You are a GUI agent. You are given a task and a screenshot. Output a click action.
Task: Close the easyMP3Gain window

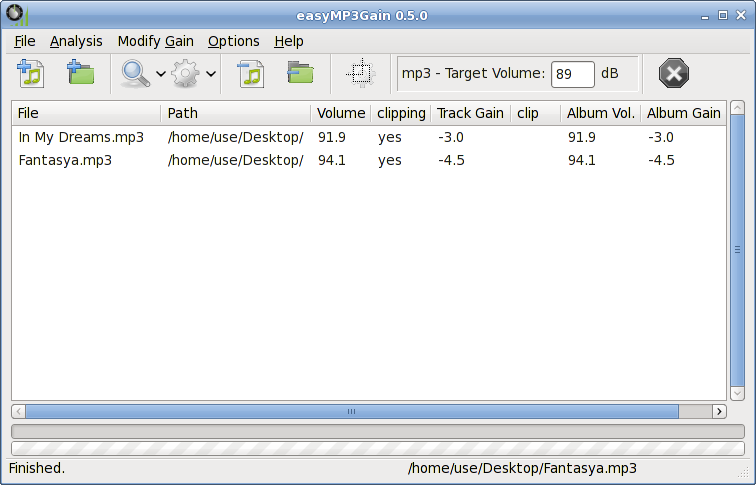(741, 15)
